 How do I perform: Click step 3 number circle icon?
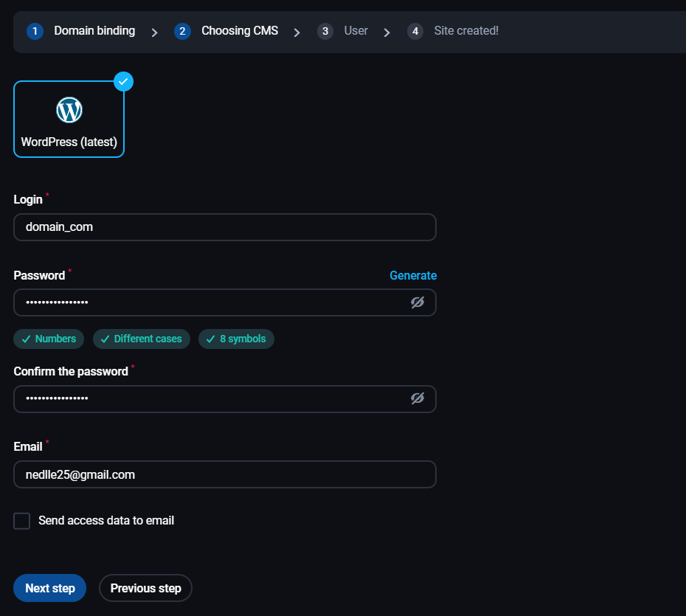click(325, 31)
